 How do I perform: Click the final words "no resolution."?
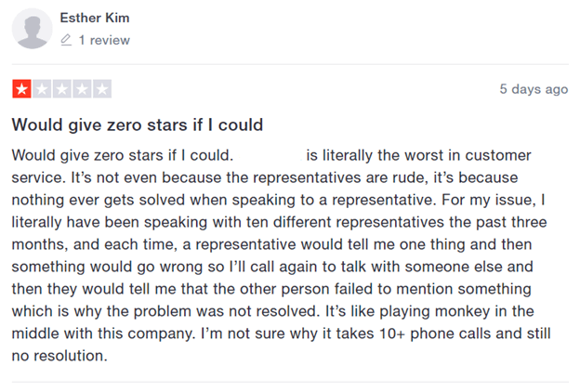tap(59, 356)
